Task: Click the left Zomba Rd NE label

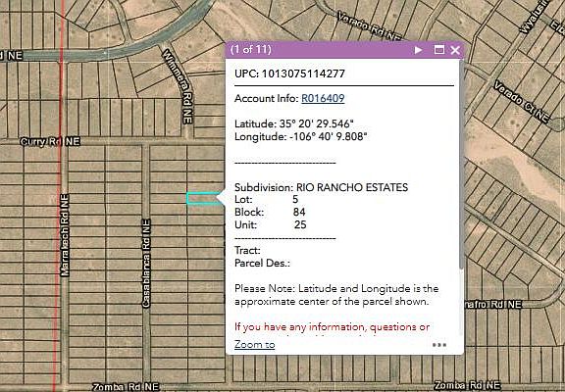Action: [x=126, y=387]
